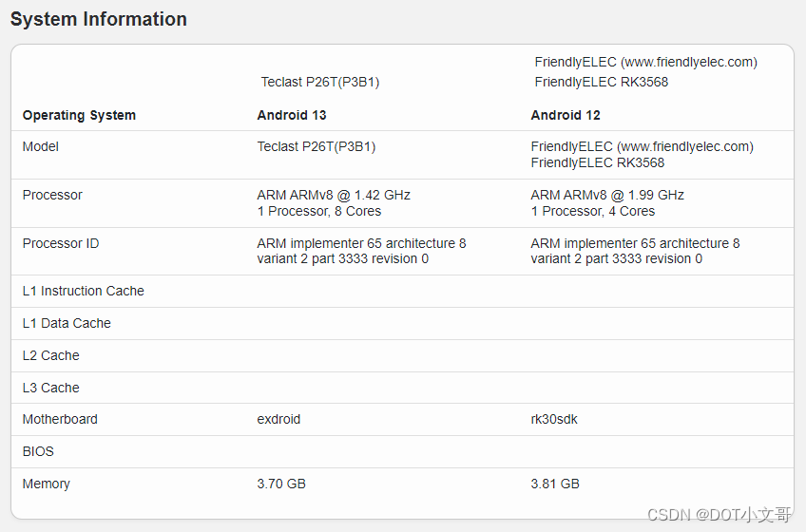Select the rk30sdk motherboard value

(554, 420)
